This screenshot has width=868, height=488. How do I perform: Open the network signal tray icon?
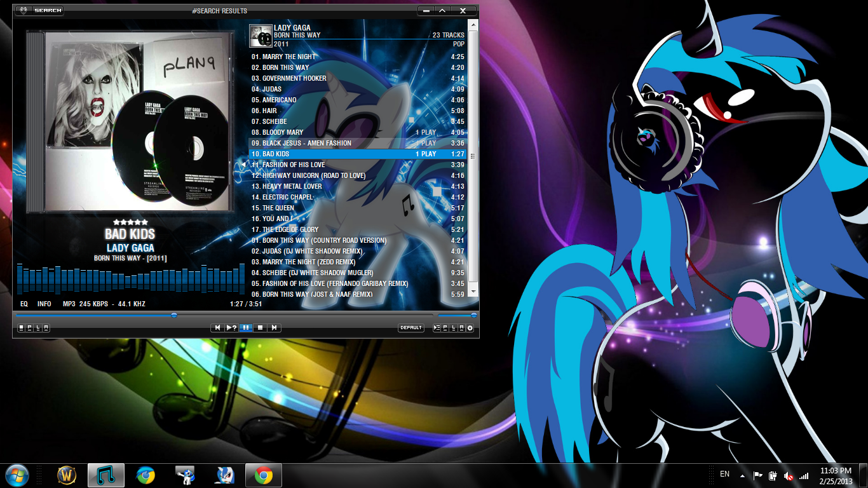pos(804,475)
